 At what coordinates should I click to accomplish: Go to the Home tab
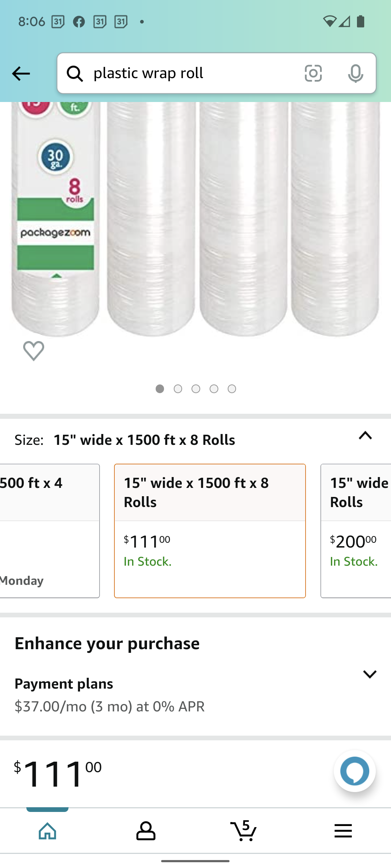(x=48, y=831)
